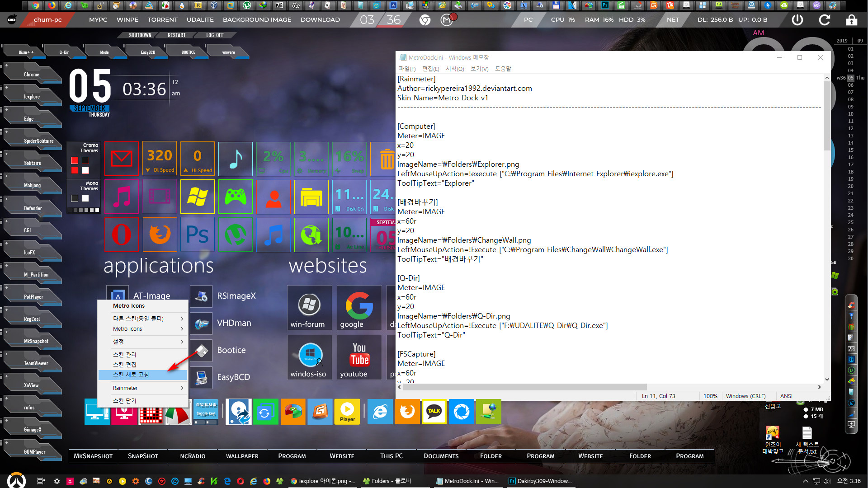Screen dimensions: 868x488
Task: Click Notepad vertical scrollbar up arrow
Action: tap(827, 78)
